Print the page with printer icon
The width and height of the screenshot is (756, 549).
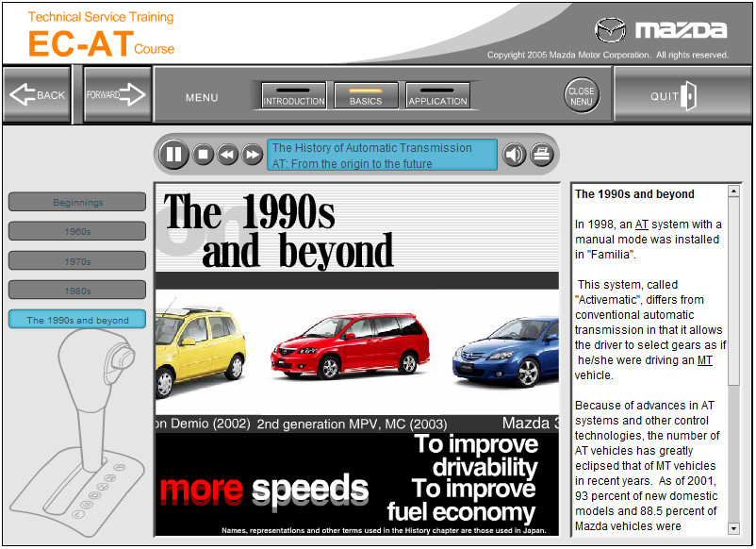[542, 155]
